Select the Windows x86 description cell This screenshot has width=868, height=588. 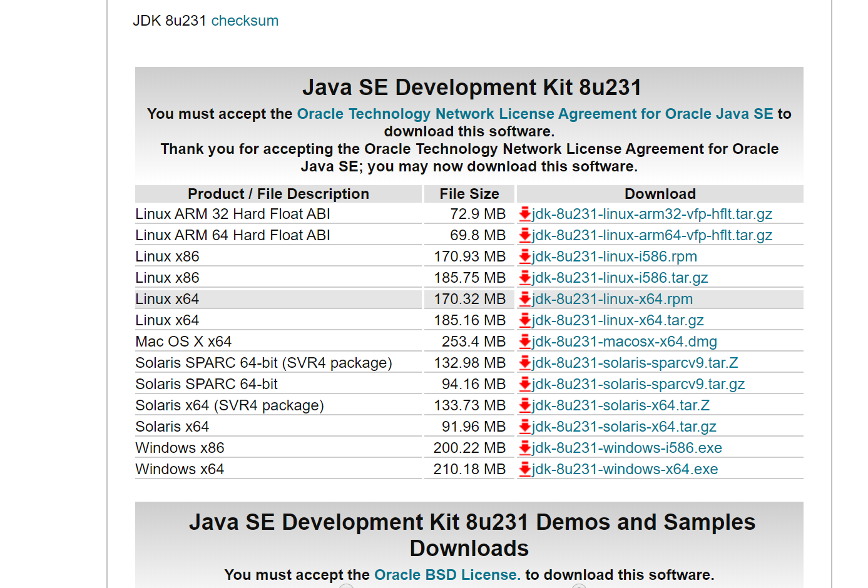point(278,448)
